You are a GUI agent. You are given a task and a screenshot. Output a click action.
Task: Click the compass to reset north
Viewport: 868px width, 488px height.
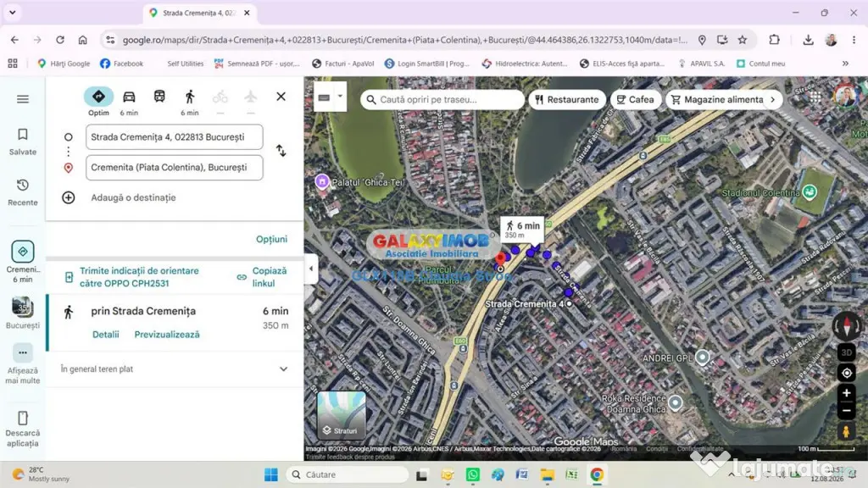[847, 326]
